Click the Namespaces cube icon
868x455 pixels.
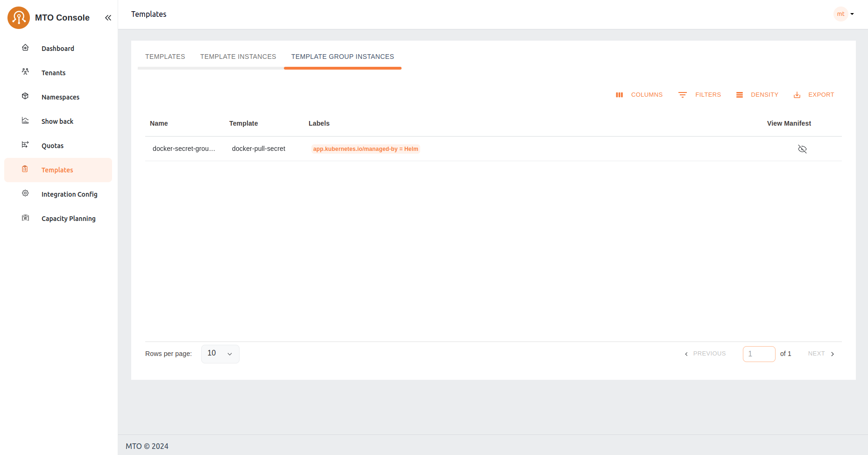pyautogui.click(x=25, y=96)
